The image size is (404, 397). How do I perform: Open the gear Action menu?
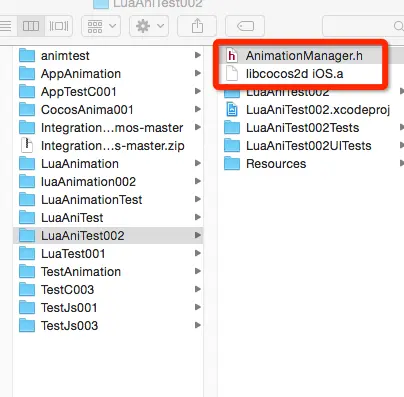point(149,26)
